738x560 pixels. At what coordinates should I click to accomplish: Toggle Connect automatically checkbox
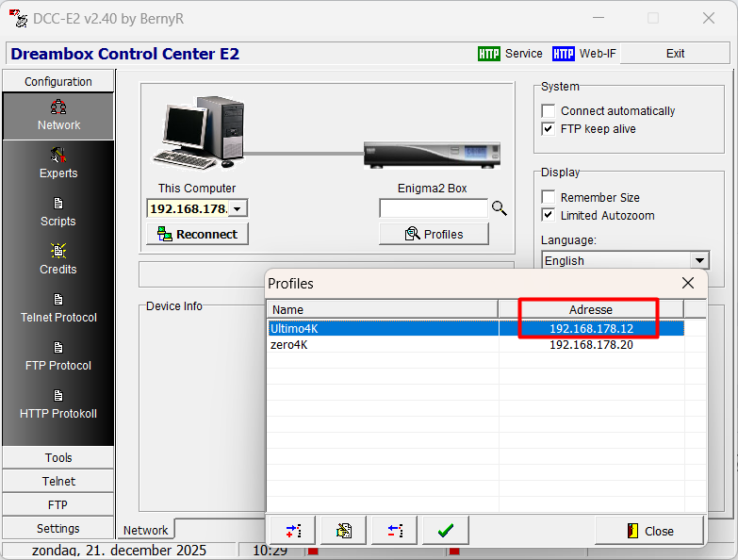pyautogui.click(x=548, y=111)
